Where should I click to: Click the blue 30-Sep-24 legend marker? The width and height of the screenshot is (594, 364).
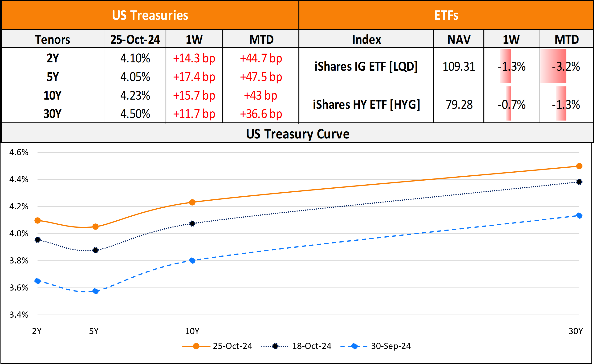[x=354, y=346]
